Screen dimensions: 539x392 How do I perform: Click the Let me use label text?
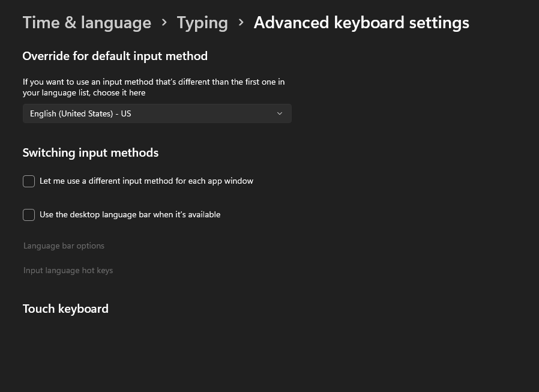click(146, 181)
